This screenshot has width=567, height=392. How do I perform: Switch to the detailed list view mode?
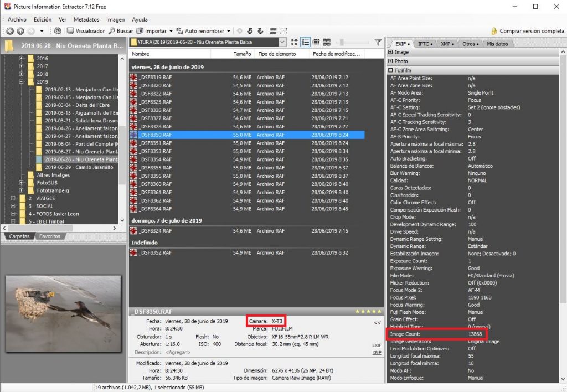point(305,42)
